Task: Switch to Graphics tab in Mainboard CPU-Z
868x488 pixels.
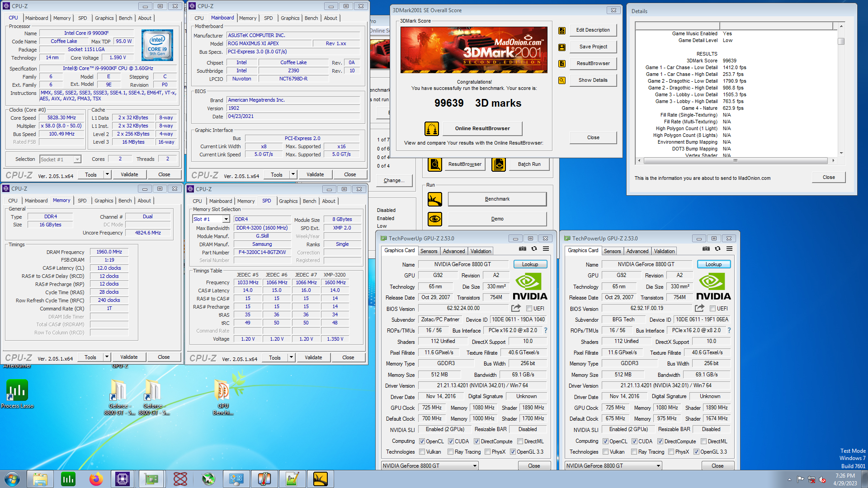Action: click(x=290, y=18)
